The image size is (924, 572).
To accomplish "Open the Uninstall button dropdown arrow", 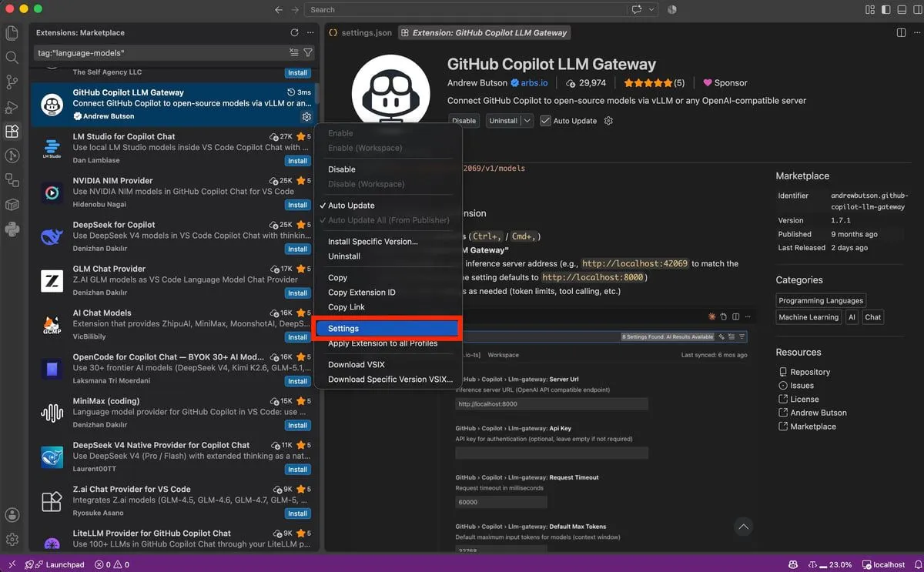I will 527,121.
